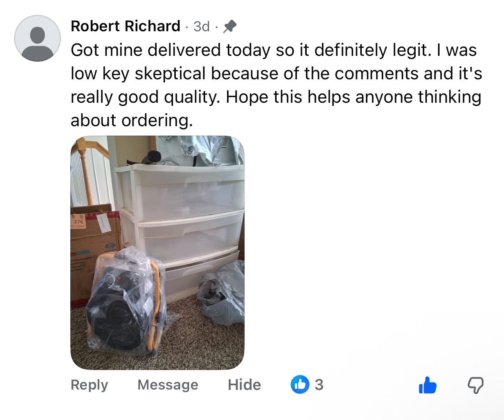The image size is (504, 420).
Task: Click the pinned comment pin icon
Action: [230, 26]
